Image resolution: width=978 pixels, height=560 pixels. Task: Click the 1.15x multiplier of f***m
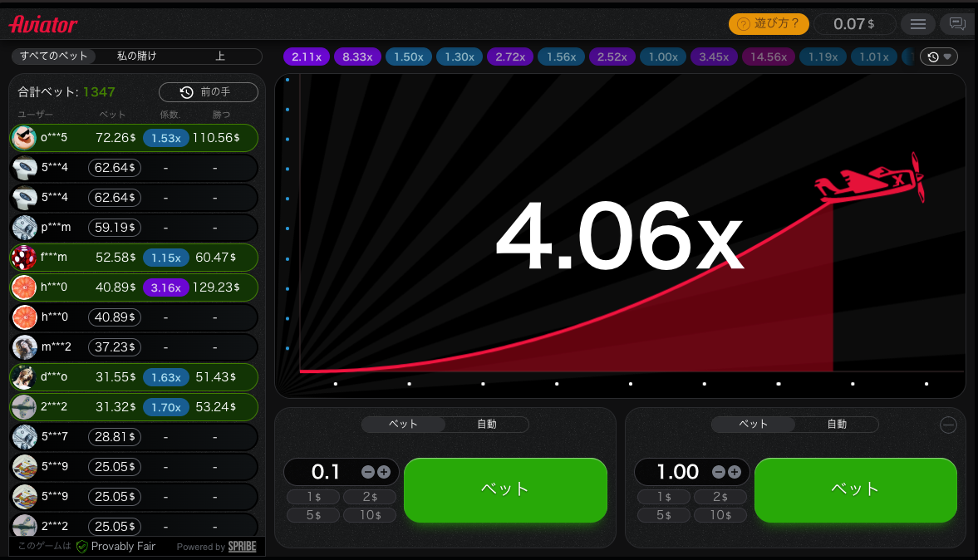[166, 258]
